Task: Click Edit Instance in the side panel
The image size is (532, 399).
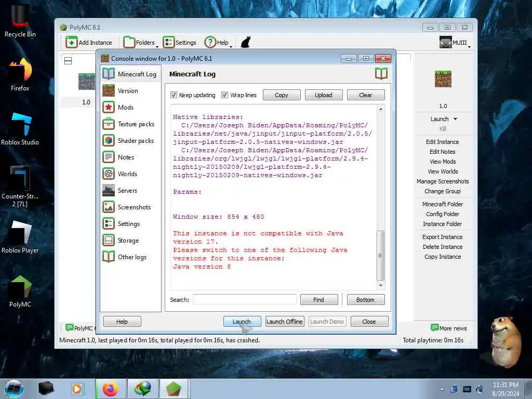Action: coord(443,142)
